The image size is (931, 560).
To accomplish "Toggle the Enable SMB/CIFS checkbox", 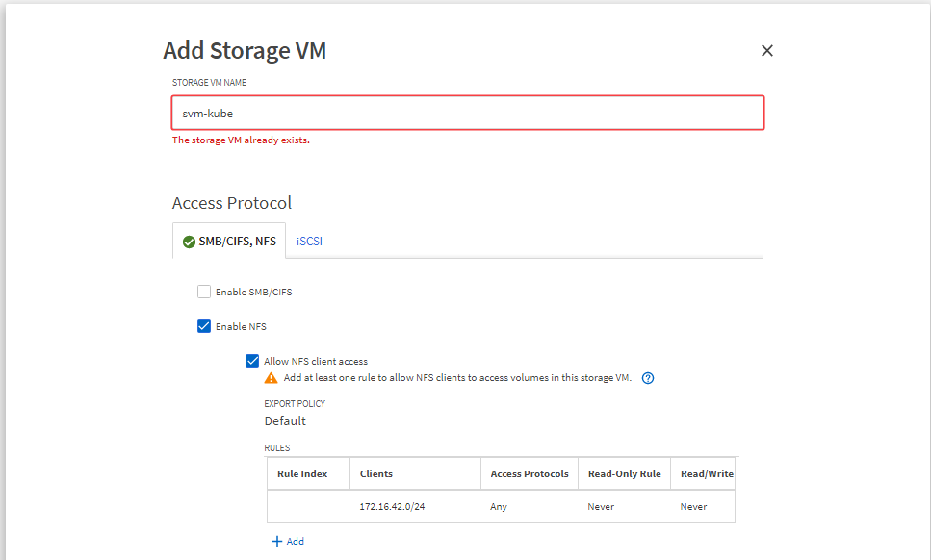I will point(204,292).
